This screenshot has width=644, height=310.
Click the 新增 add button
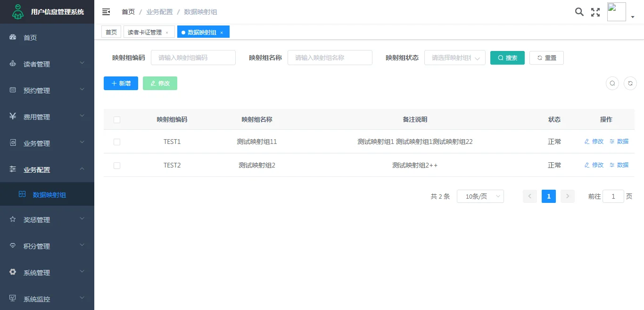tap(121, 83)
